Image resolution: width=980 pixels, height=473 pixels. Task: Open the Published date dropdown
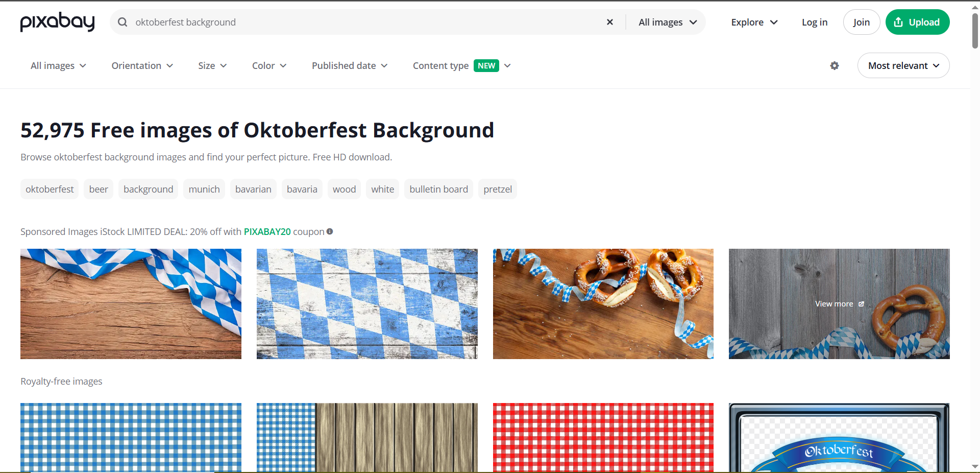tap(349, 65)
